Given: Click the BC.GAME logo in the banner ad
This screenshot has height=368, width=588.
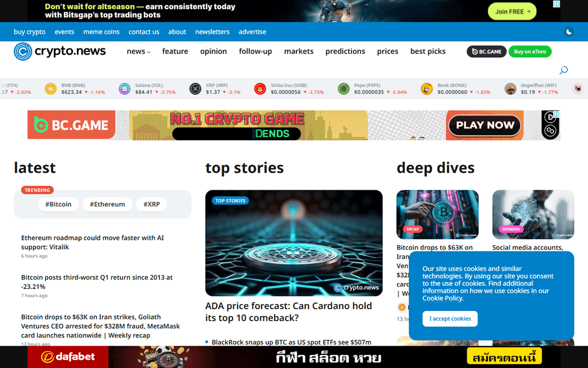Looking at the screenshot, I should coord(71,125).
